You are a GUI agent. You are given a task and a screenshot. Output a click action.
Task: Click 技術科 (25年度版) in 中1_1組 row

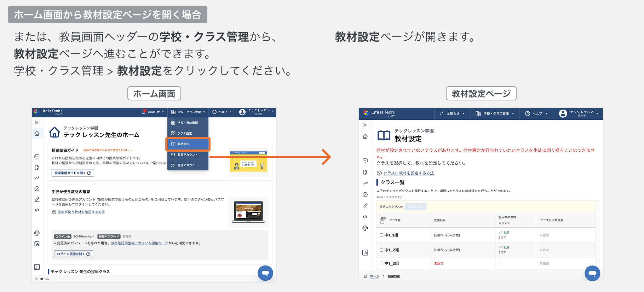(447, 235)
